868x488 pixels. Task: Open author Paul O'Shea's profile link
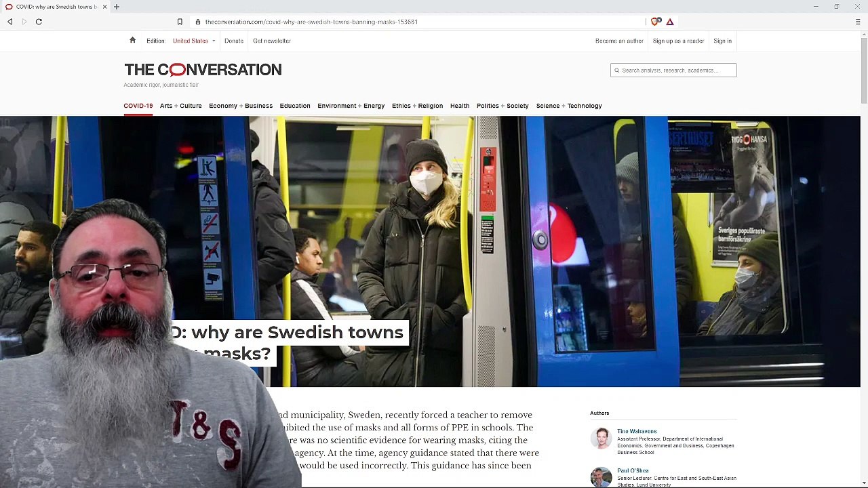click(633, 470)
